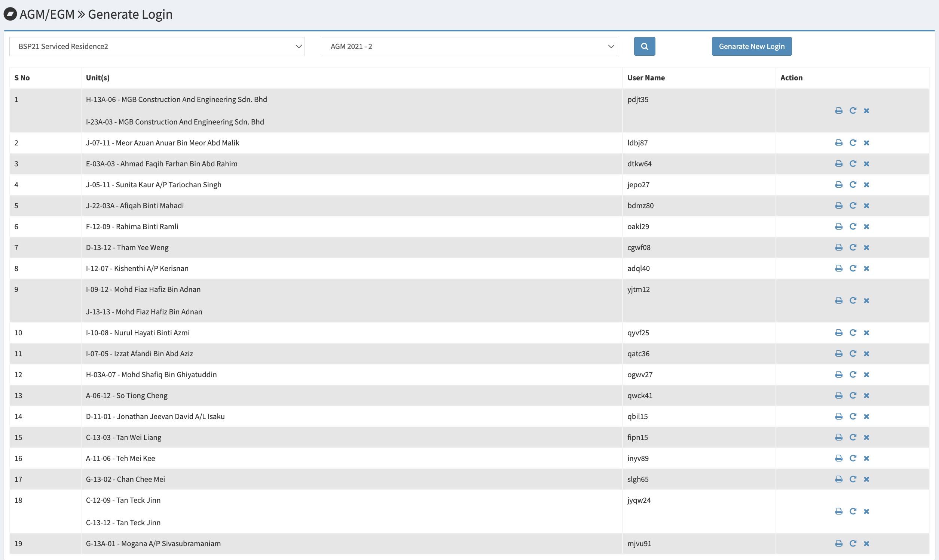Print login for Chan Chee Mei

tap(839, 479)
